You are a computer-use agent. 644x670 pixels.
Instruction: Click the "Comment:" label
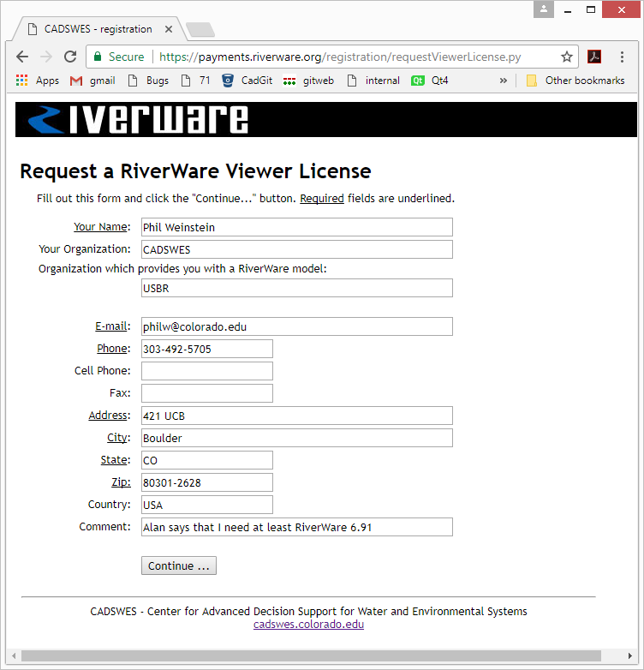(x=104, y=526)
